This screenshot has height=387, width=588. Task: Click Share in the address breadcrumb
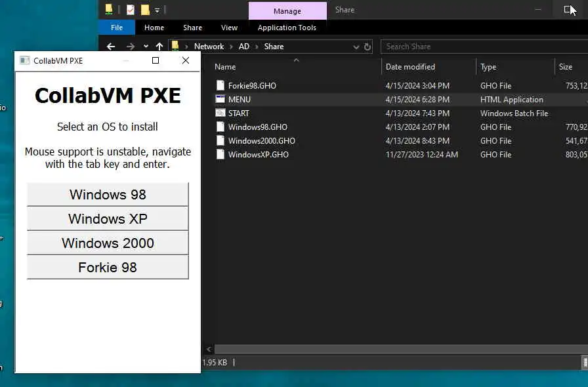coord(274,47)
